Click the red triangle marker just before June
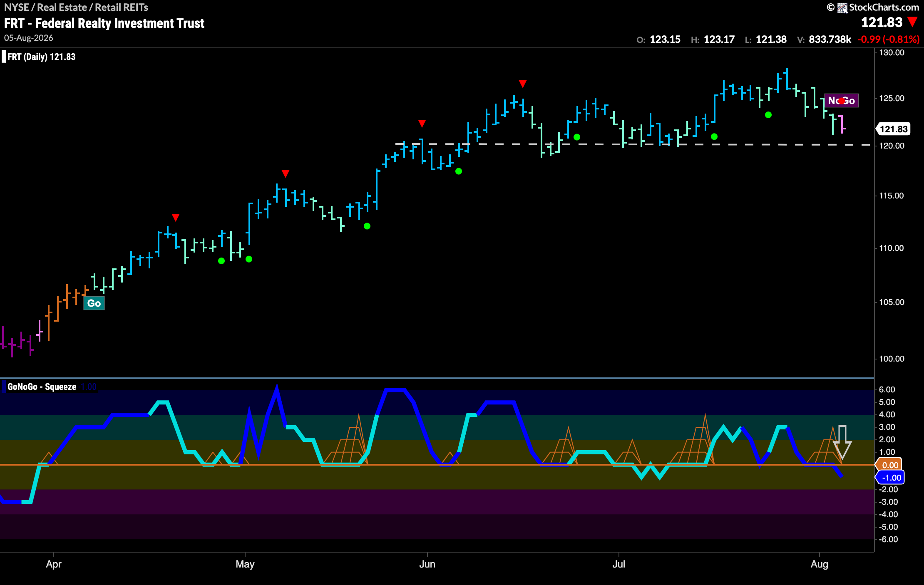Image resolution: width=924 pixels, height=585 pixels. [422, 124]
